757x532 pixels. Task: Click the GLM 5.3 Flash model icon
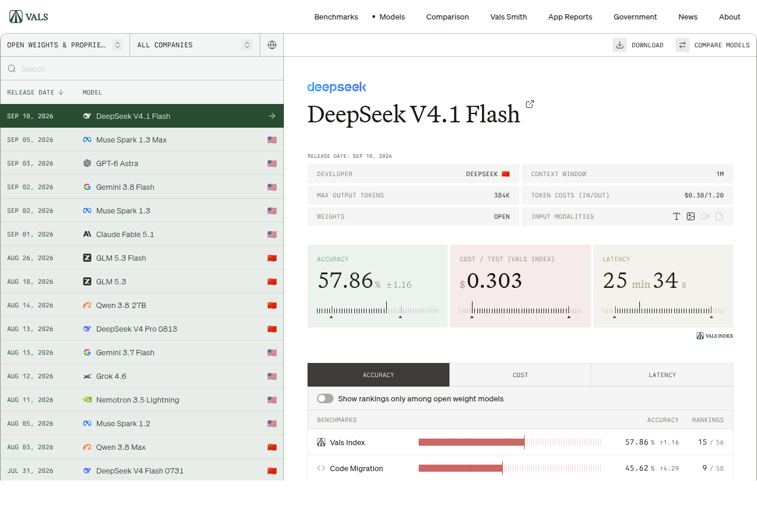click(x=87, y=258)
